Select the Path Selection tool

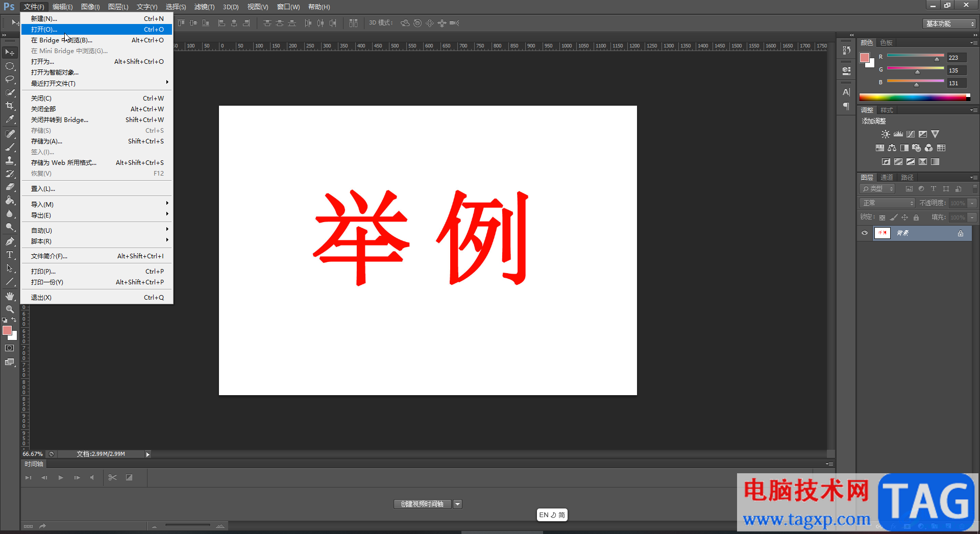[x=10, y=268]
